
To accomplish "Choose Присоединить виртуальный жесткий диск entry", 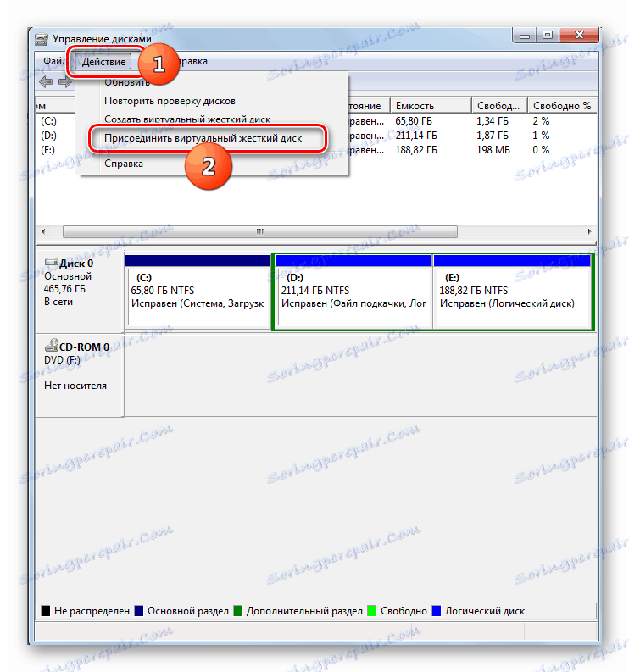I will tap(203, 138).
